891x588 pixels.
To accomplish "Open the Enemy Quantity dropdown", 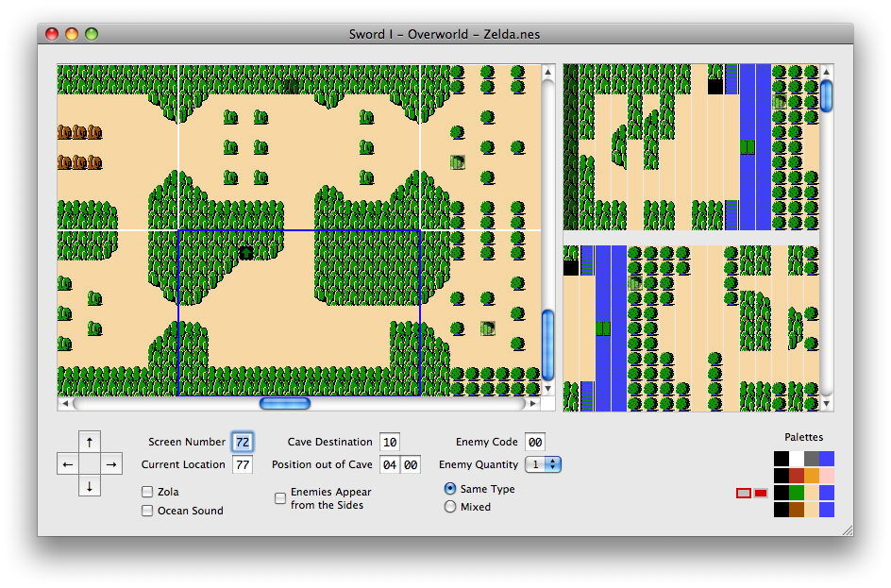I will pyautogui.click(x=544, y=464).
